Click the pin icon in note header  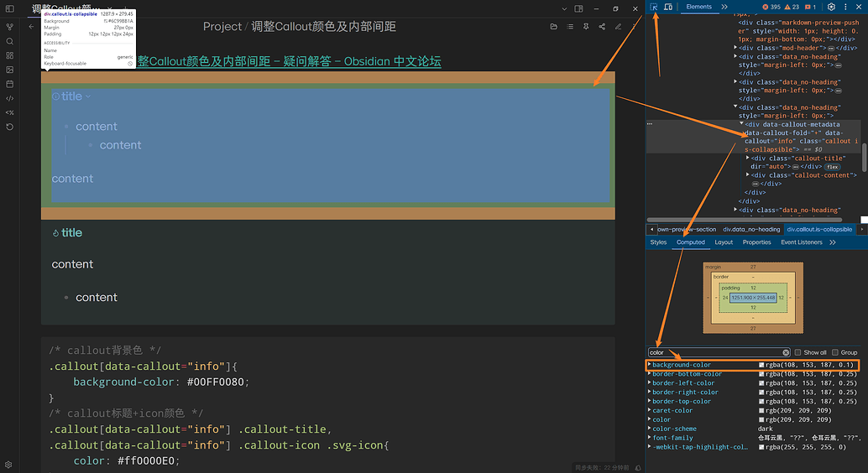tap(586, 27)
